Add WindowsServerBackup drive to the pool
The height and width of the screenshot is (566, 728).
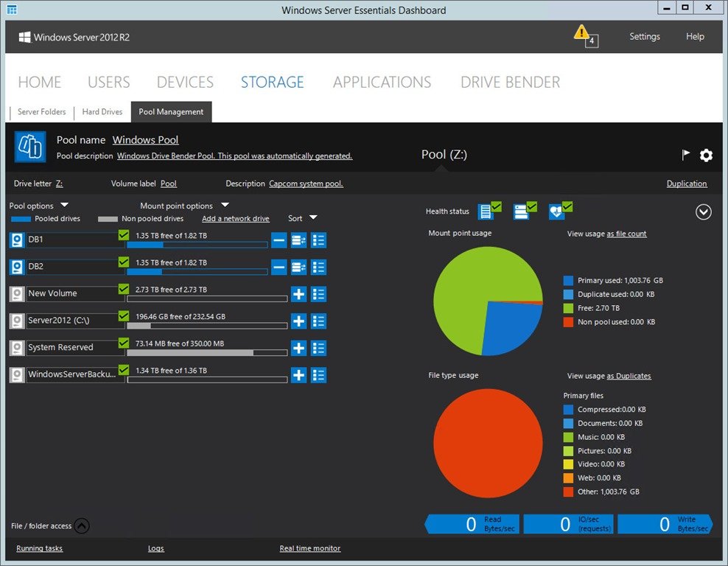(x=298, y=374)
